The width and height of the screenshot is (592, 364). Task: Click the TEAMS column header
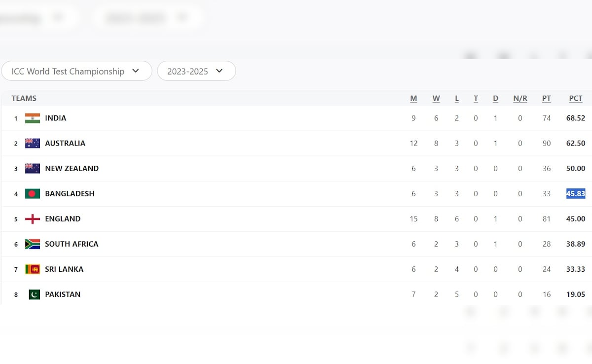point(24,98)
